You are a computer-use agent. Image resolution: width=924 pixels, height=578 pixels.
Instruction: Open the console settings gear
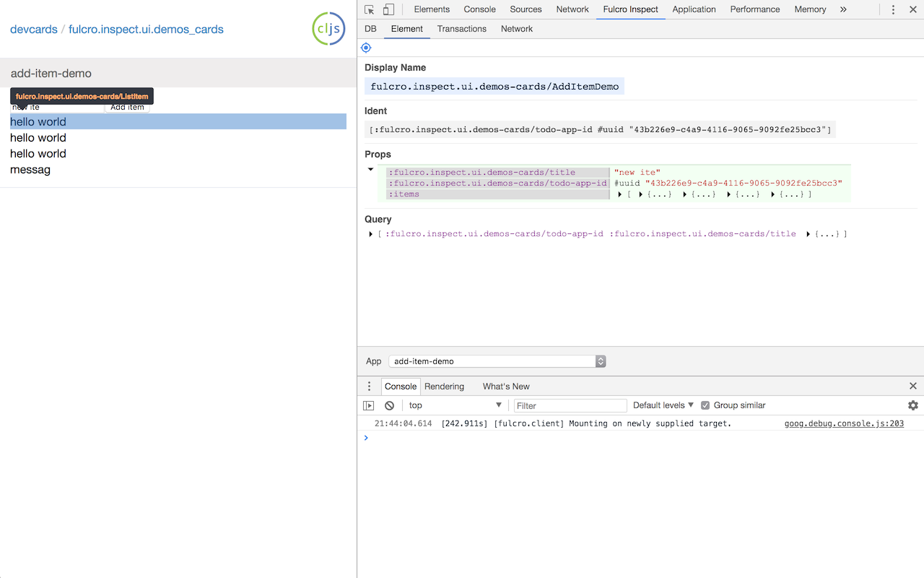(912, 405)
